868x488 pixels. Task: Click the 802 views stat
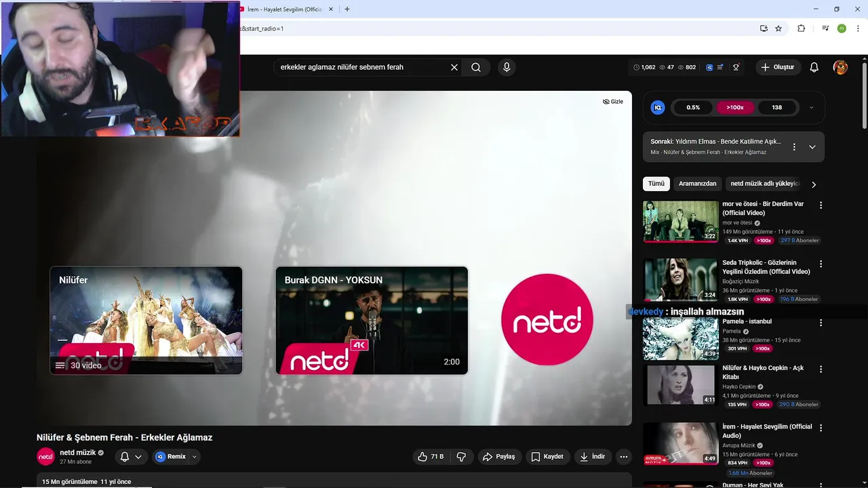coord(687,67)
